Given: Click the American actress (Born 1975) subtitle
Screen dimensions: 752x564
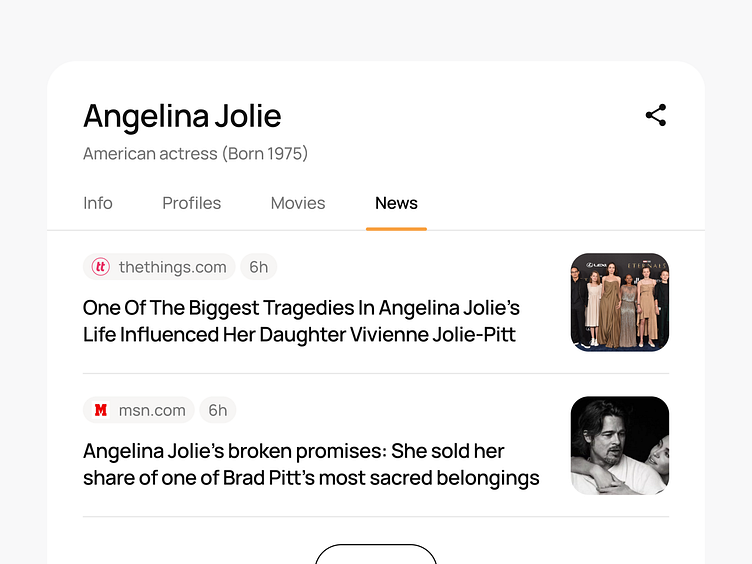Looking at the screenshot, I should pos(195,153).
